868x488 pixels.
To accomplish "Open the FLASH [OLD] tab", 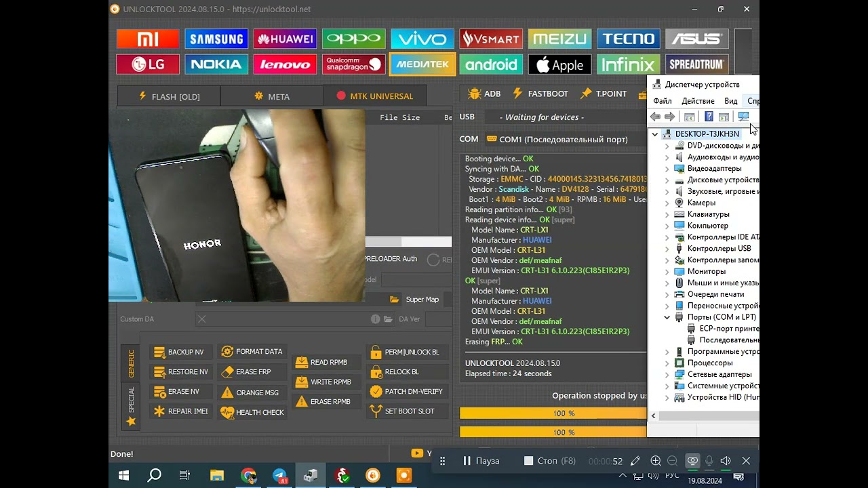I will pos(169,96).
